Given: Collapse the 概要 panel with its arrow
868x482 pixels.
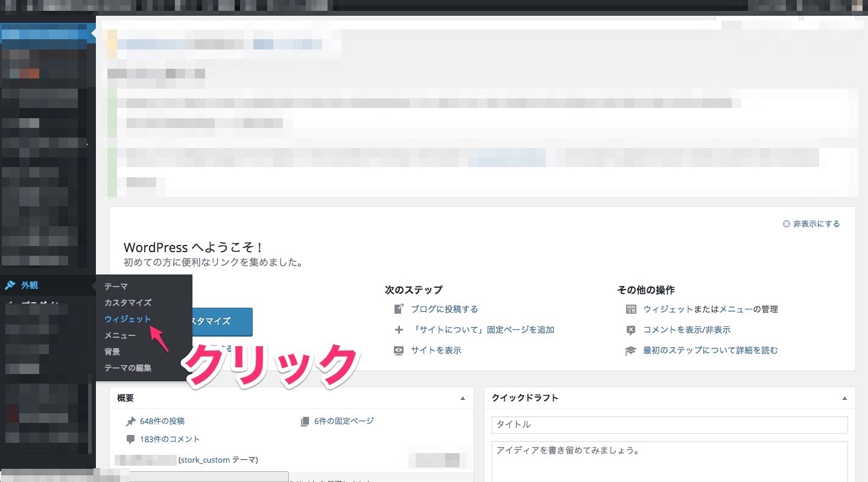Looking at the screenshot, I should click(463, 399).
